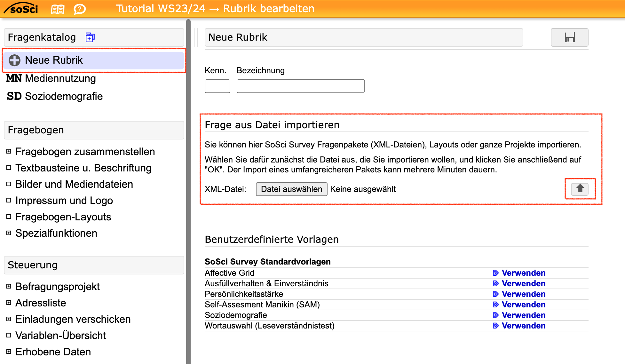Click the Verwenden arrow icon for Affective Grid
This screenshot has width=625, height=364.
tap(496, 273)
